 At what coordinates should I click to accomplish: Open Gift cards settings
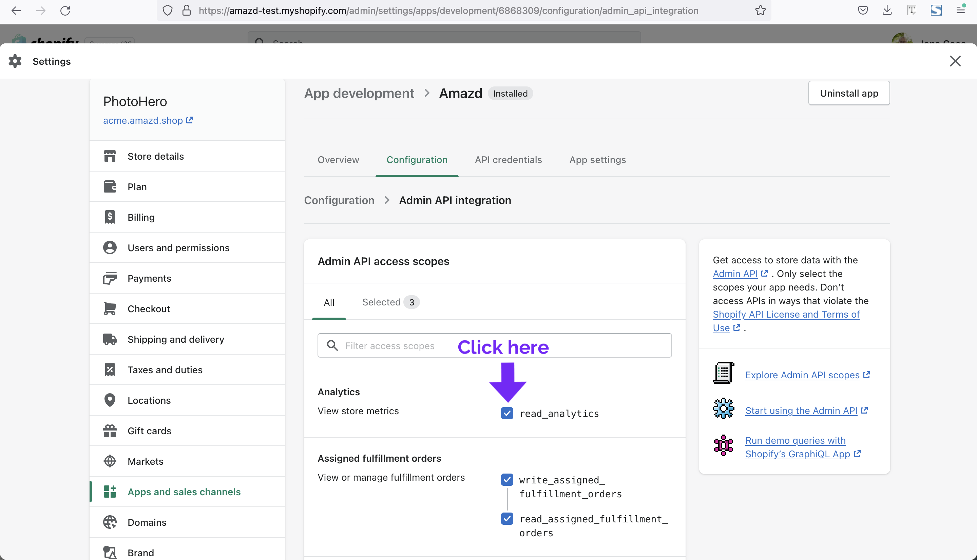(x=187, y=431)
